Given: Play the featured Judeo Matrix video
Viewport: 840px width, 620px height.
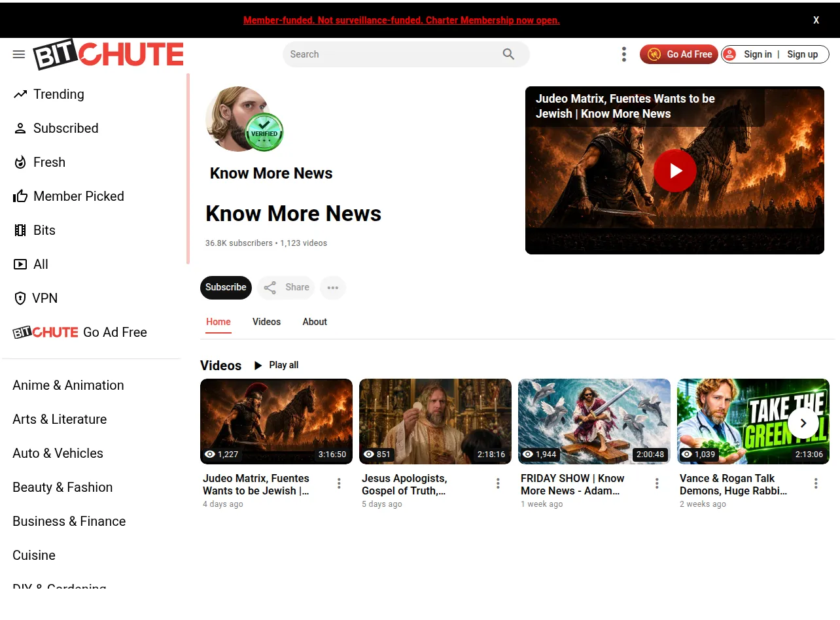Looking at the screenshot, I should pyautogui.click(x=674, y=171).
